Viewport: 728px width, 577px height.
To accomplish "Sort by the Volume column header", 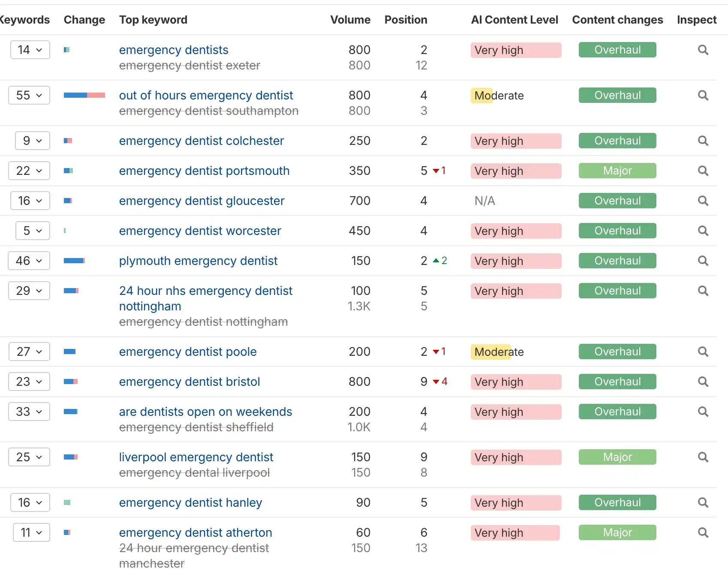I will [x=350, y=20].
